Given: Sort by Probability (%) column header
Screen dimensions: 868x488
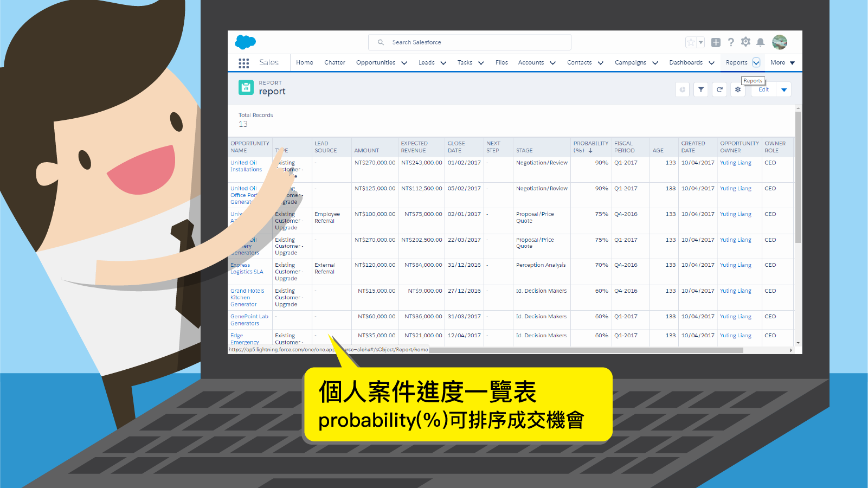Looking at the screenshot, I should [x=591, y=147].
